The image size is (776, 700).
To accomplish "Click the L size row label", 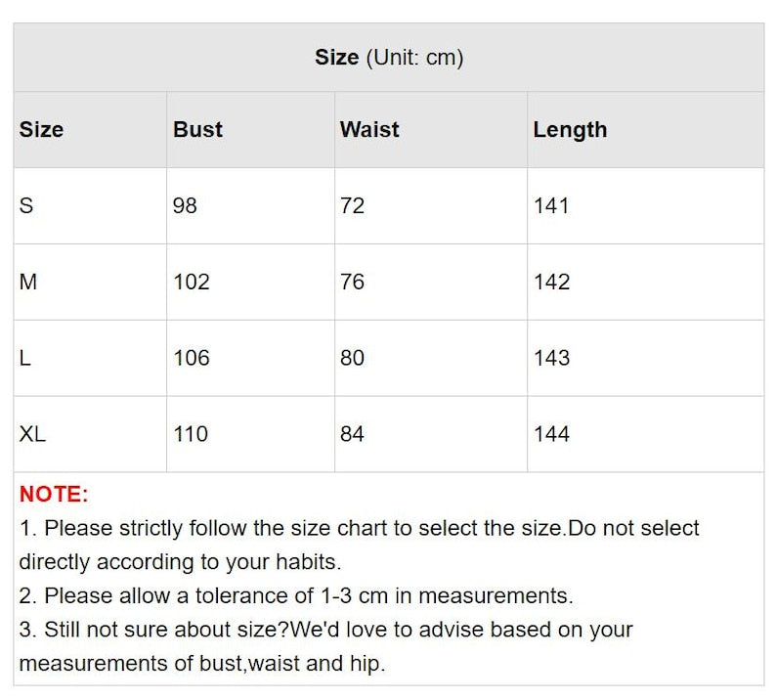I will coord(25,359).
